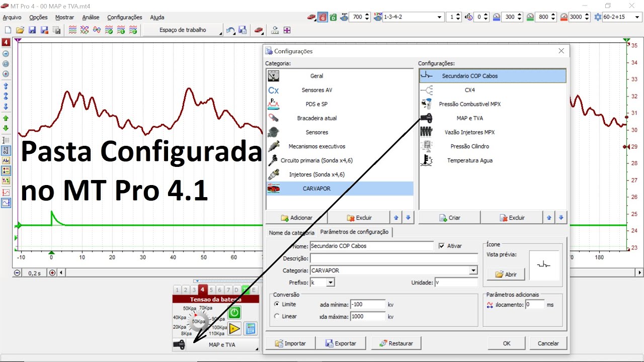Click the Exportar button
The height and width of the screenshot is (362, 644).
point(341,343)
